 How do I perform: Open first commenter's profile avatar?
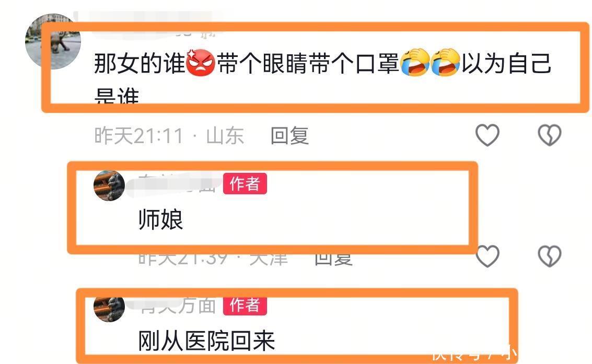(53, 41)
